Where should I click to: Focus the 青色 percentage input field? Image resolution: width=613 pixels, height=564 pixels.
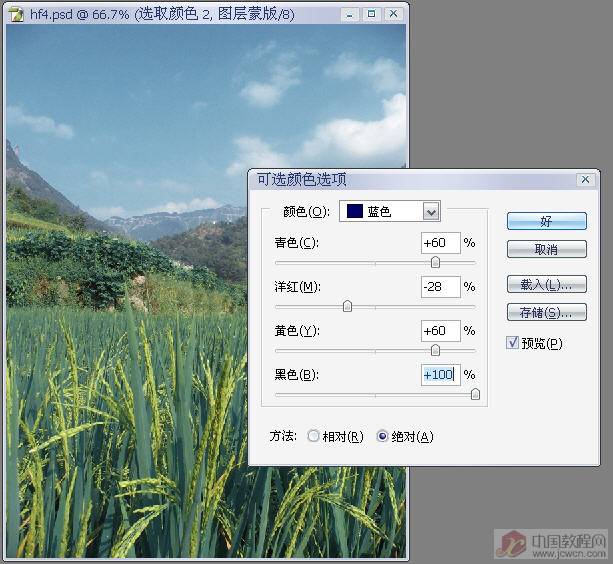(x=440, y=243)
